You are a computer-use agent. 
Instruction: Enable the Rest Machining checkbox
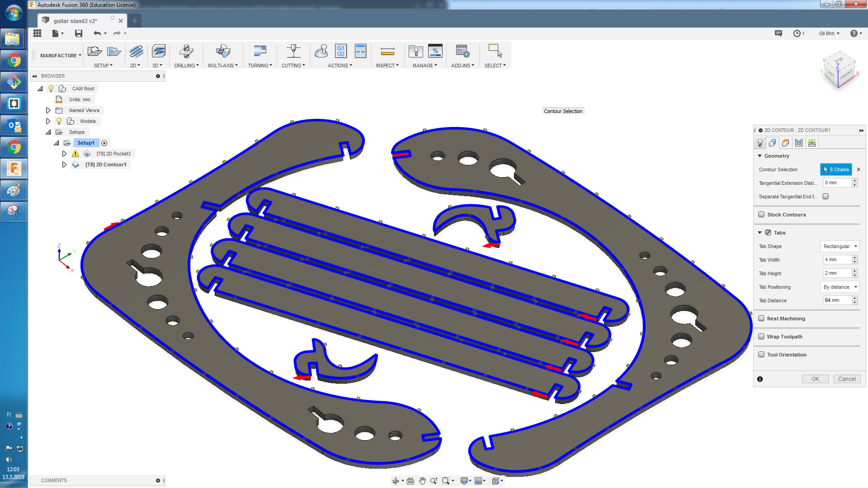coord(762,319)
